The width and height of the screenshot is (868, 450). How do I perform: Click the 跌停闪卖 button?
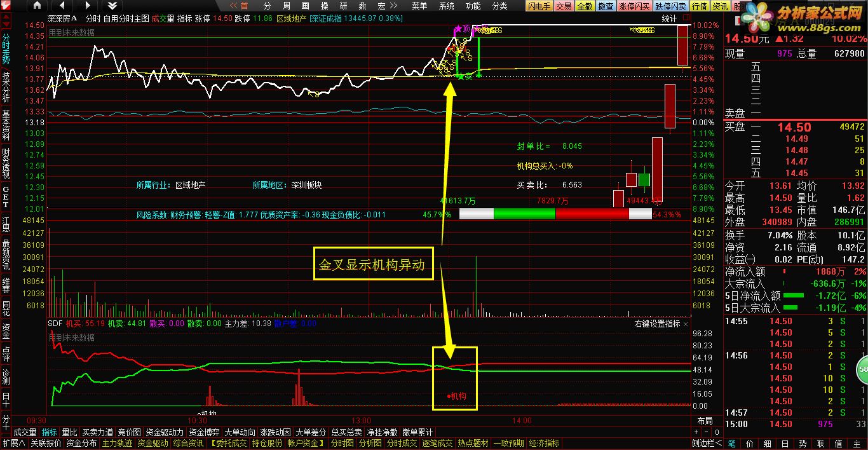tap(671, 6)
